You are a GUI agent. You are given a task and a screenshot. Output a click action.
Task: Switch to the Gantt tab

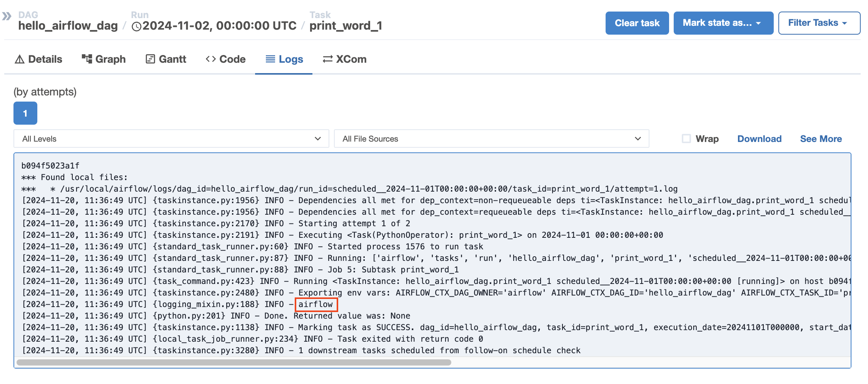[x=166, y=59]
